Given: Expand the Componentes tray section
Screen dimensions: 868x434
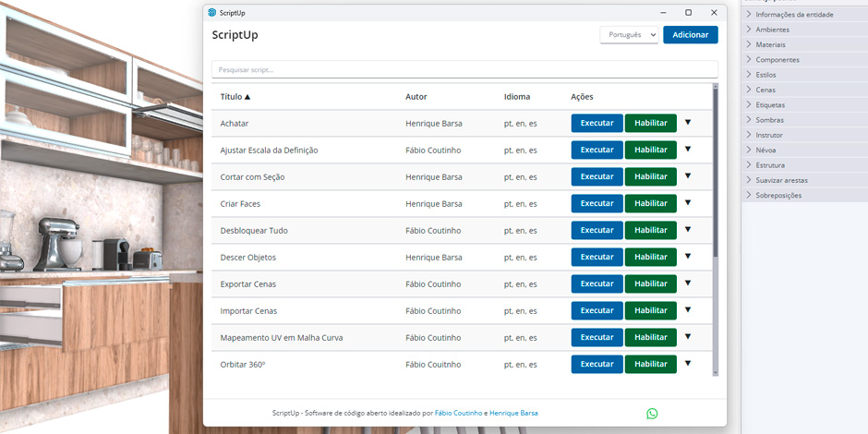Looking at the screenshot, I should point(777,60).
